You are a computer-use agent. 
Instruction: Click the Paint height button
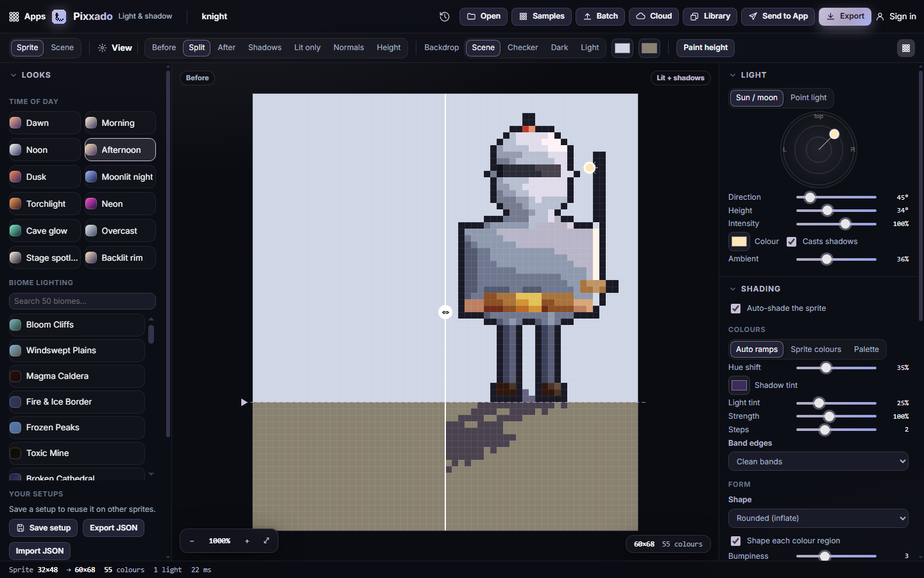(x=705, y=48)
